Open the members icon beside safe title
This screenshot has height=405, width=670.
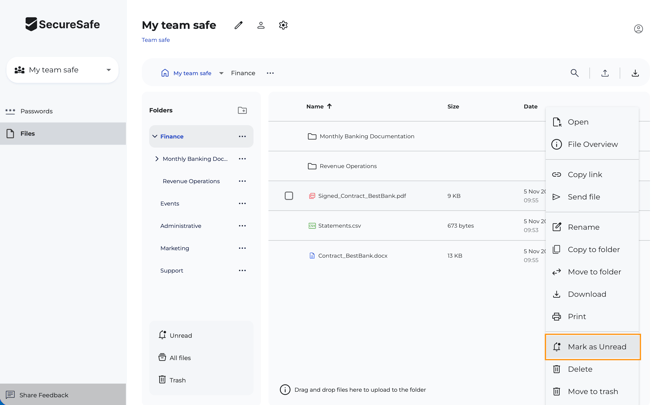[261, 26]
